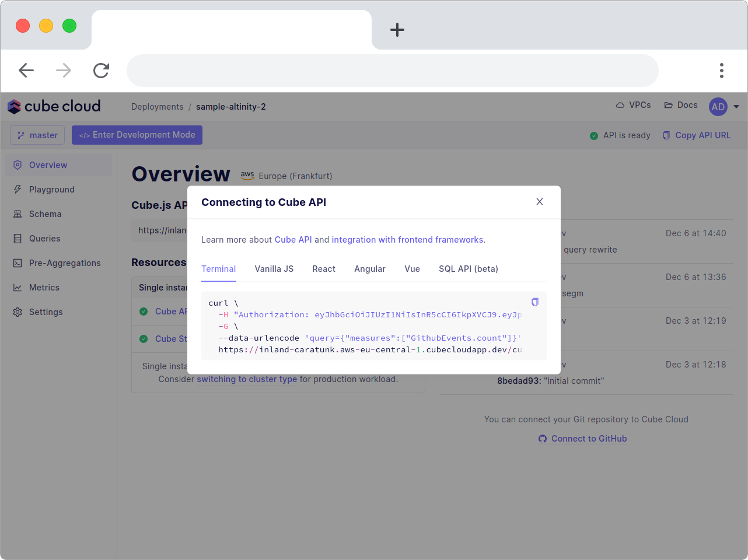Click the Metrics chart icon
This screenshot has width=748, height=560.
18,288
